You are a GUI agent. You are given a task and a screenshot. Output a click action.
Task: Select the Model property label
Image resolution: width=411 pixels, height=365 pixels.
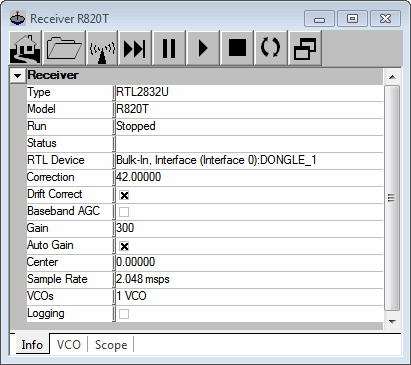point(41,109)
